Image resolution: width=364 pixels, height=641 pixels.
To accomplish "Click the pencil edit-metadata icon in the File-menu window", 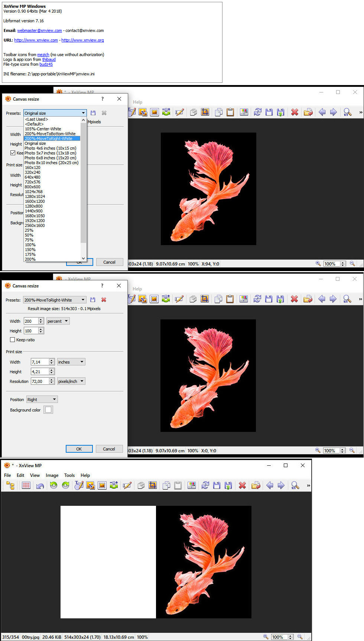I will tap(127, 485).
